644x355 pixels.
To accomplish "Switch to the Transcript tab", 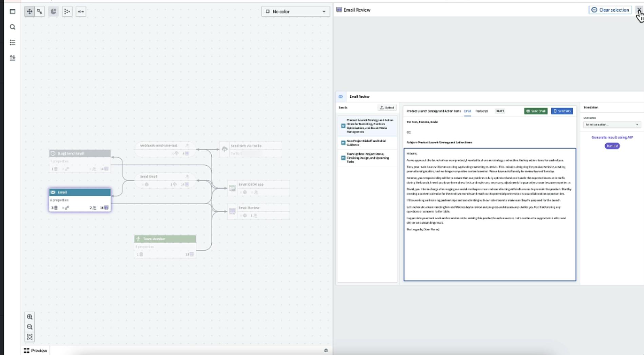I will [481, 111].
